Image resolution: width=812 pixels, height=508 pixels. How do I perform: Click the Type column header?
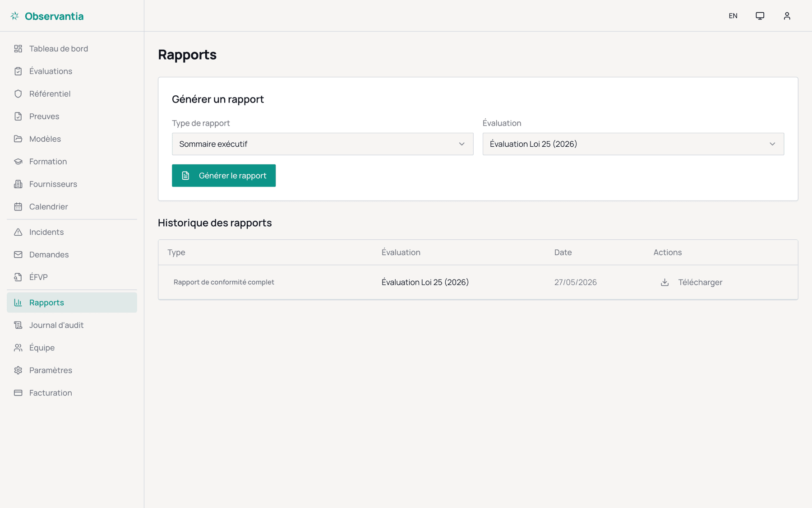pyautogui.click(x=176, y=252)
